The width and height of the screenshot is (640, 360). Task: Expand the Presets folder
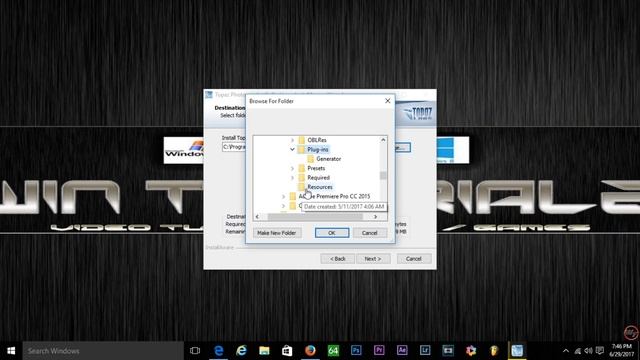click(x=292, y=168)
